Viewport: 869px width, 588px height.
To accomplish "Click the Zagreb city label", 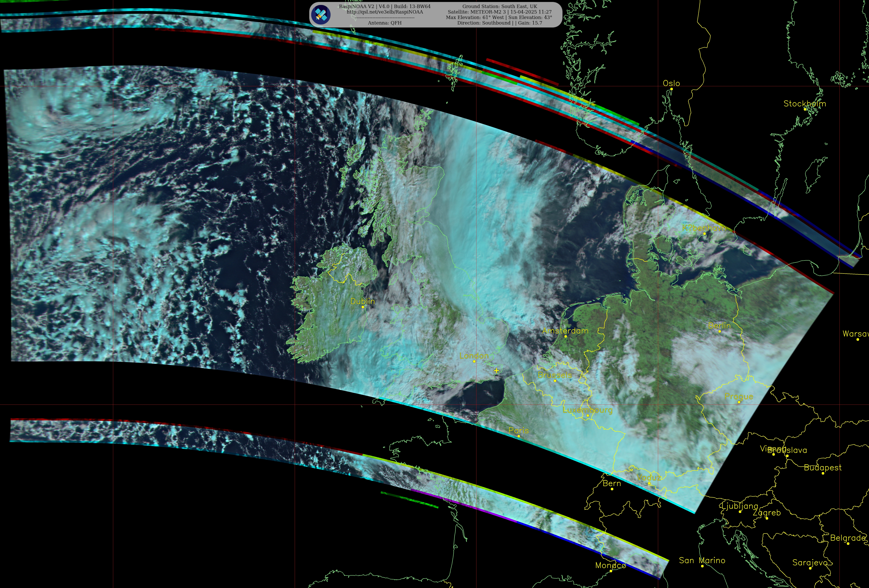I will (767, 513).
